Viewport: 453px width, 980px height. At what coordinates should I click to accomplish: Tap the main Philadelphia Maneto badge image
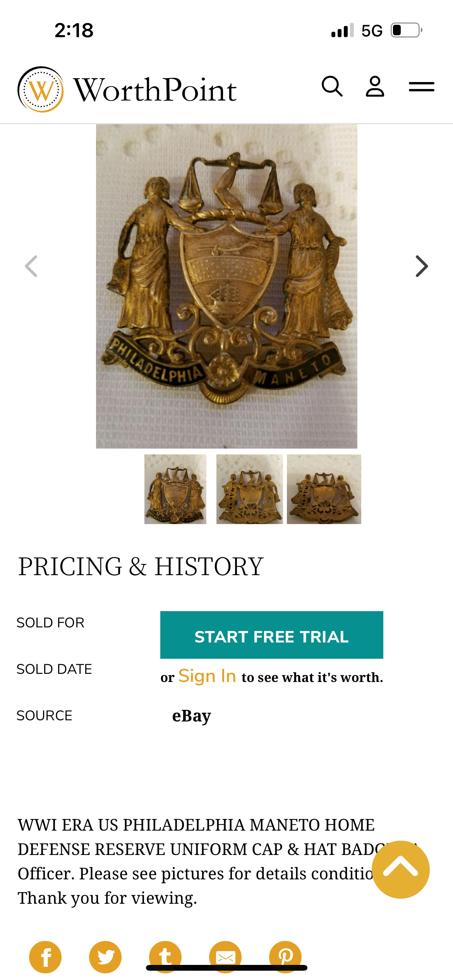pyautogui.click(x=226, y=286)
